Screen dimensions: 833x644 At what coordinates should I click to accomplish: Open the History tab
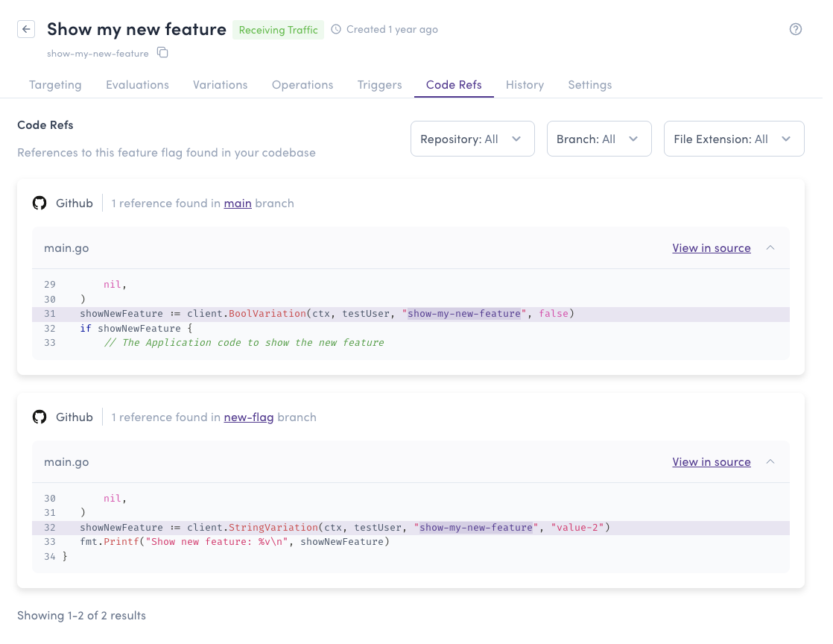(525, 84)
